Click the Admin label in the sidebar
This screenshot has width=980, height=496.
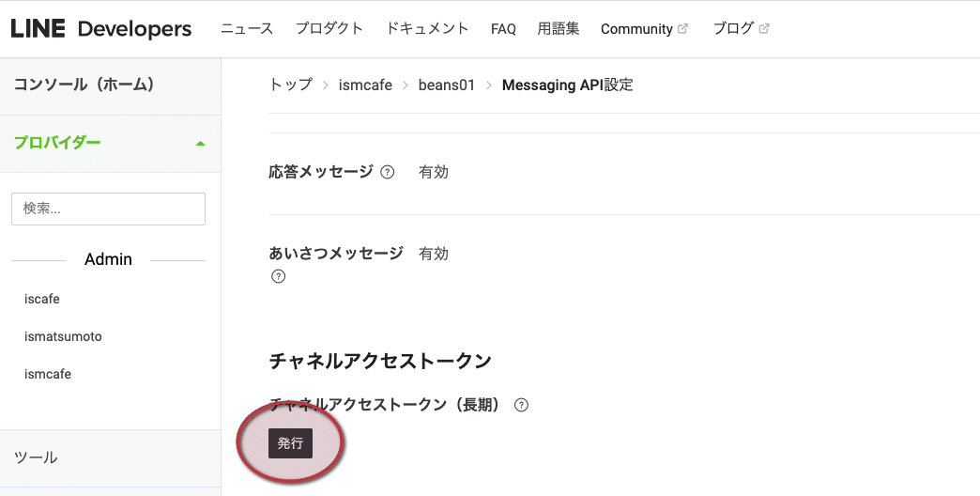(x=108, y=259)
